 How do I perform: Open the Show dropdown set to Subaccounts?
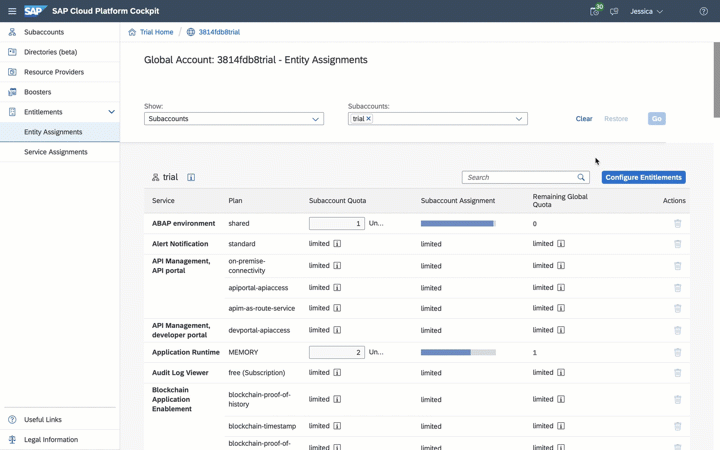point(234,118)
